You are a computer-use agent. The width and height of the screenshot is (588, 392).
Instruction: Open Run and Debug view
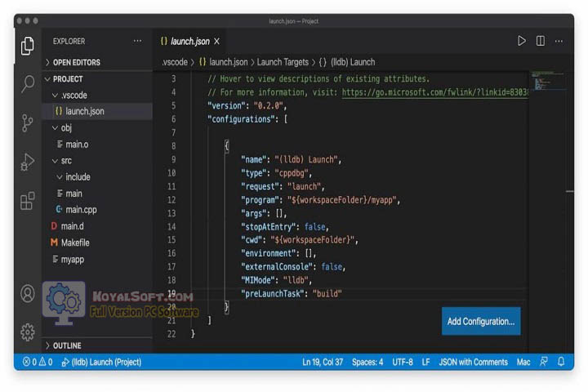28,162
